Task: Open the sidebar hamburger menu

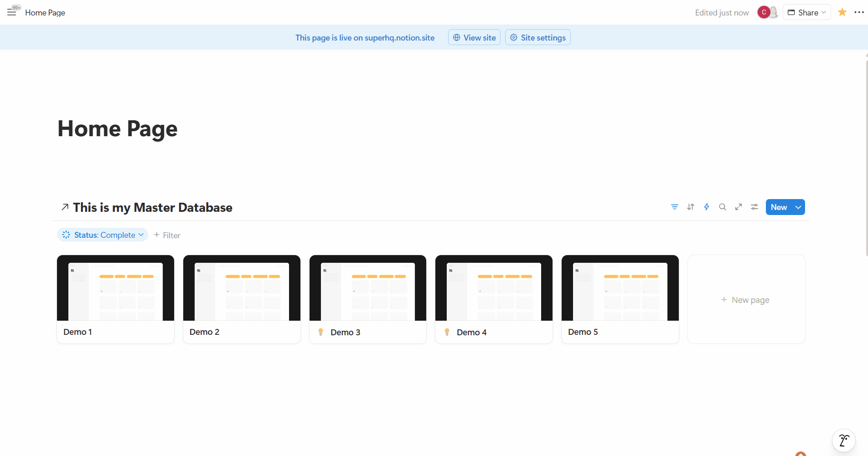Action: coord(11,12)
